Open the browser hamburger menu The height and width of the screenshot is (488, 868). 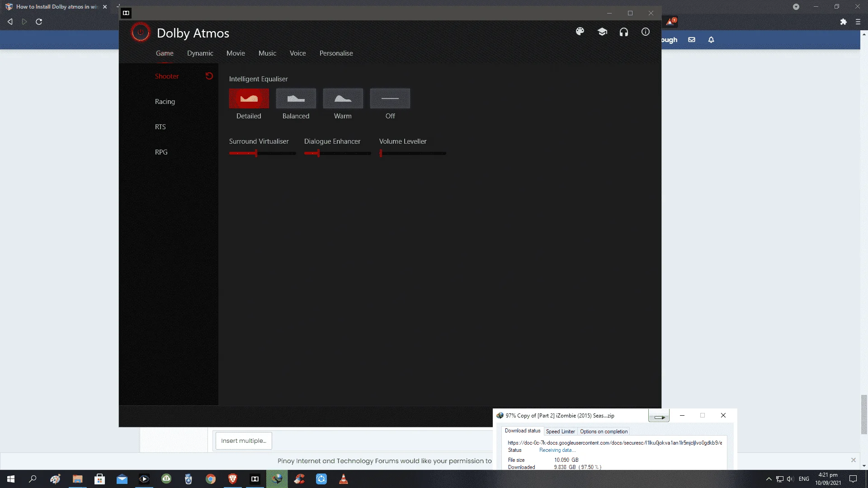click(x=858, y=22)
